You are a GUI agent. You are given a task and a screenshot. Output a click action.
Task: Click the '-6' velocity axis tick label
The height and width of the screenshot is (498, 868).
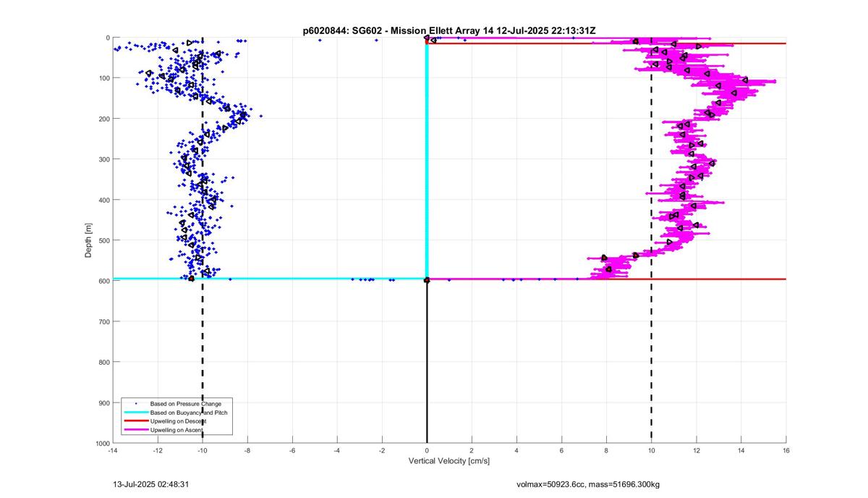[292, 450]
